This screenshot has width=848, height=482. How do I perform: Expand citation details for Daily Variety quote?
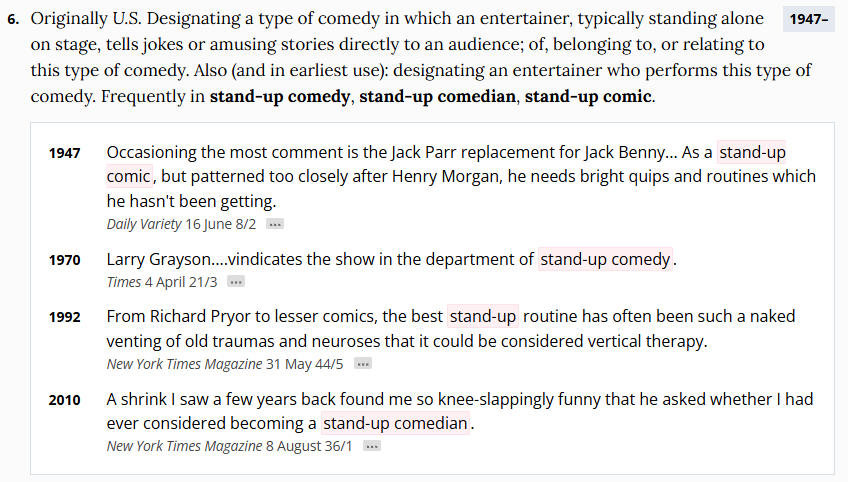coord(275,225)
